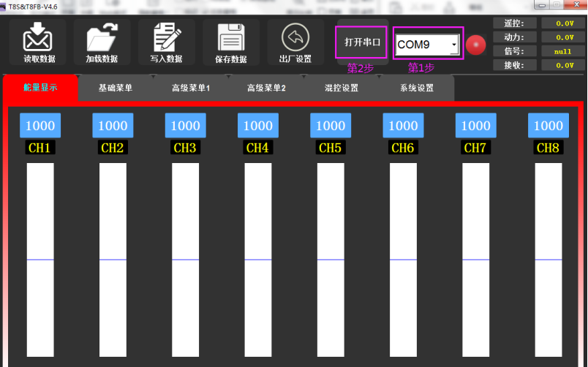Image resolution: width=588 pixels, height=367 pixels.
Task: Click the 遥控 voltage reading field
Action: point(564,23)
